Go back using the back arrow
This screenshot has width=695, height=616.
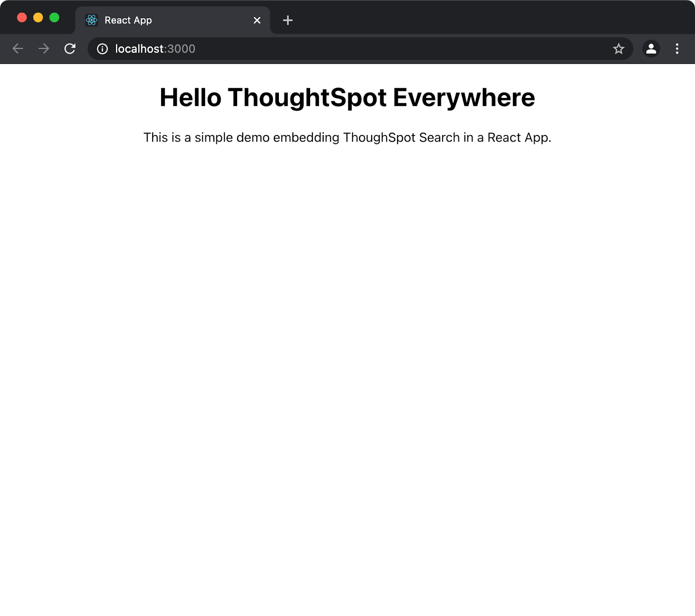click(18, 49)
